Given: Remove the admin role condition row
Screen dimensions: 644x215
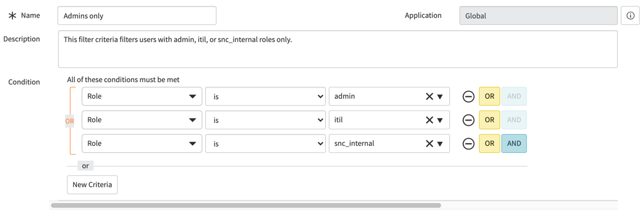Looking at the screenshot, I should coord(468,96).
